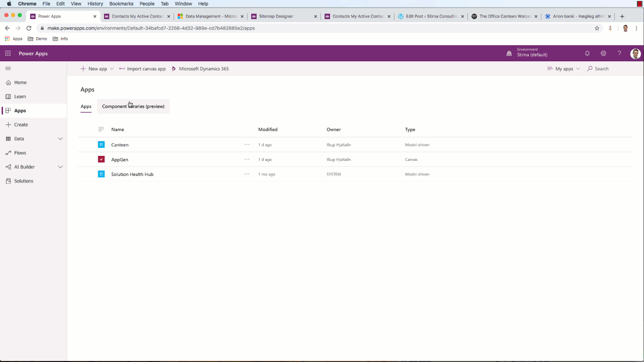Click the select-all column header icon
Screen dimensions: 644x362
pyautogui.click(x=101, y=130)
